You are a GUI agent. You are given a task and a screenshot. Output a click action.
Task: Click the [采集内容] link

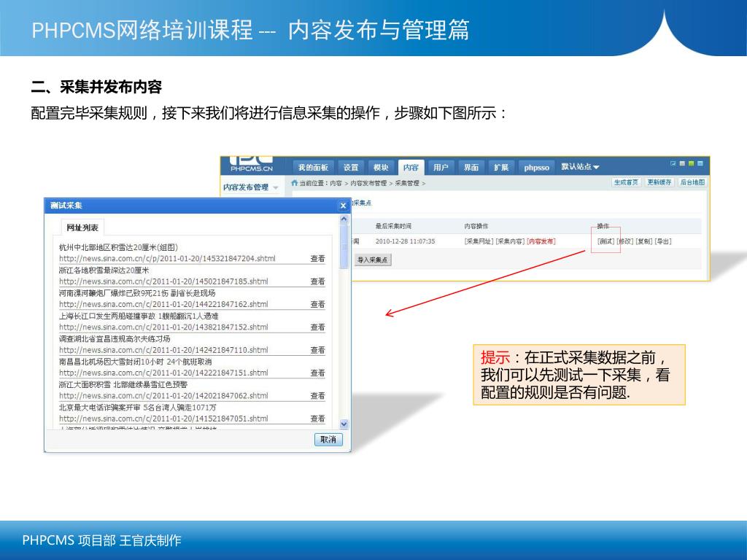(x=510, y=241)
